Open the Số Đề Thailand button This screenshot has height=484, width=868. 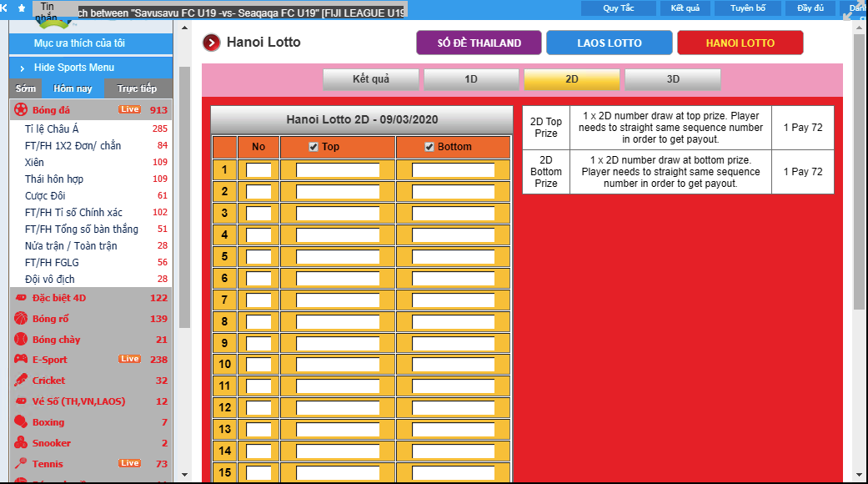tap(479, 43)
